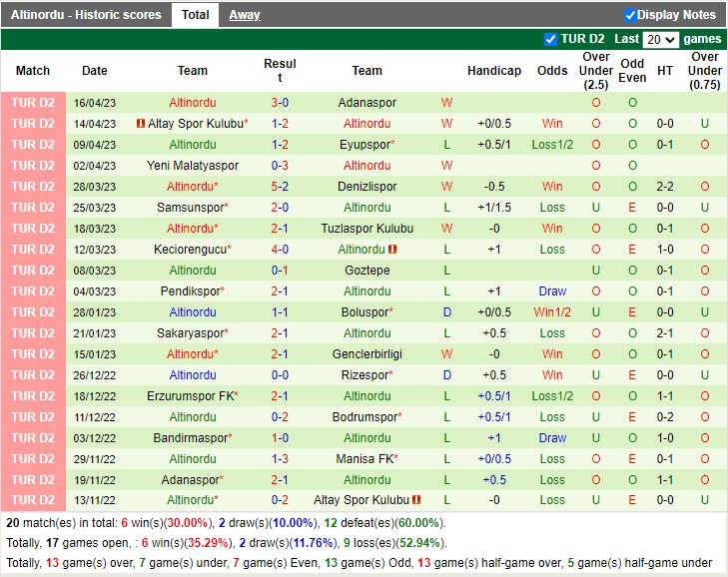This screenshot has width=728, height=577.
Task: Toggle the Display Notes checkbox
Action: point(630,15)
